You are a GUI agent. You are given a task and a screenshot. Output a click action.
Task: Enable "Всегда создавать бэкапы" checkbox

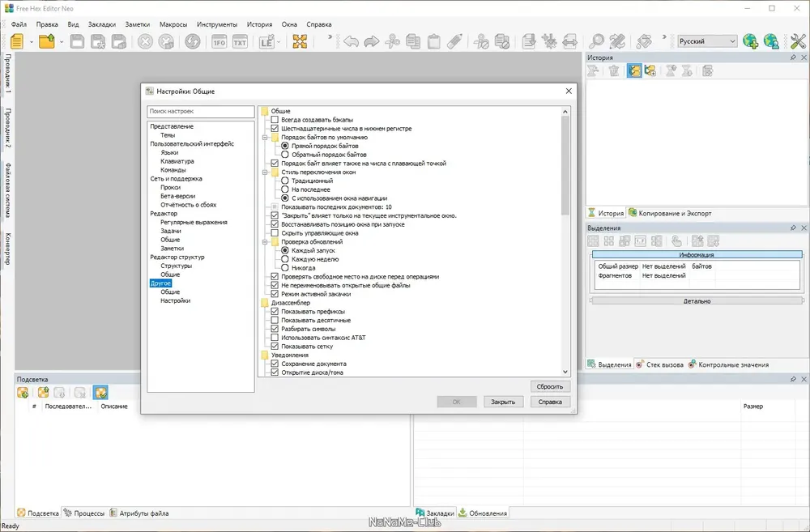pos(275,120)
